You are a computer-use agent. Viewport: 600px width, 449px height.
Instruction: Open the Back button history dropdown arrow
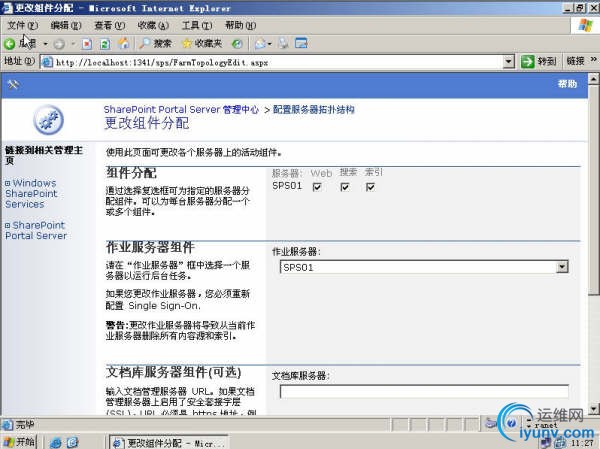coord(45,44)
